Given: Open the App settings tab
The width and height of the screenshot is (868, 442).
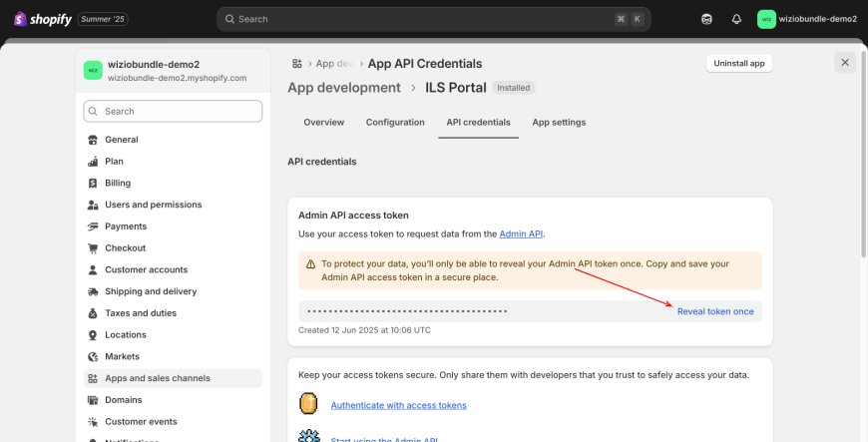Looking at the screenshot, I should pyautogui.click(x=559, y=123).
